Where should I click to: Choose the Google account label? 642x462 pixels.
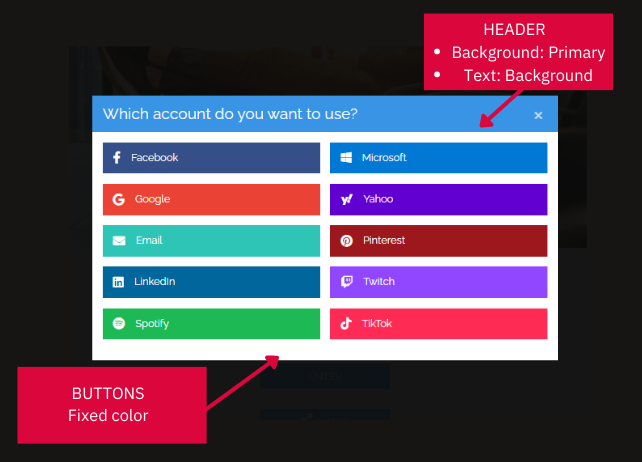tap(152, 199)
